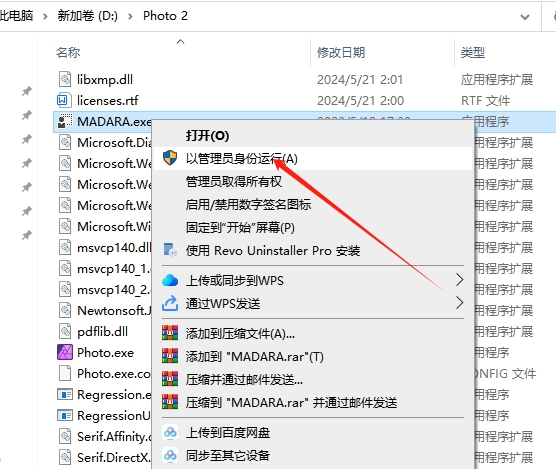Click the licenses.rtf document icon
This screenshot has height=469, width=556.
[x=65, y=100]
